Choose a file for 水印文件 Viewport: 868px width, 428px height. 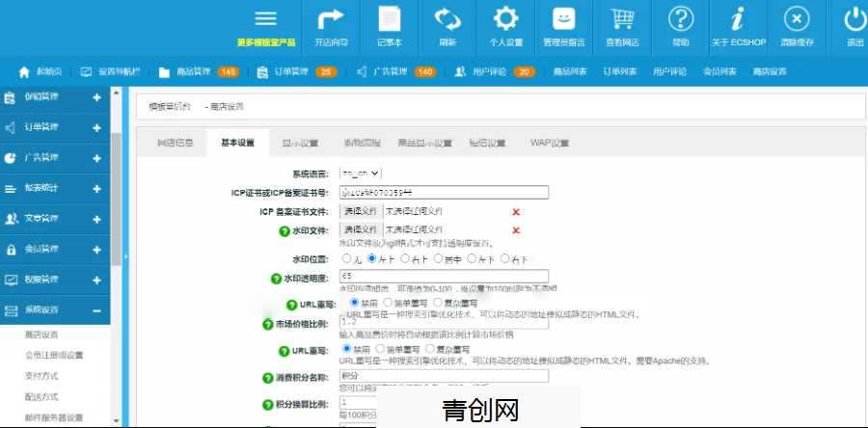click(x=361, y=229)
